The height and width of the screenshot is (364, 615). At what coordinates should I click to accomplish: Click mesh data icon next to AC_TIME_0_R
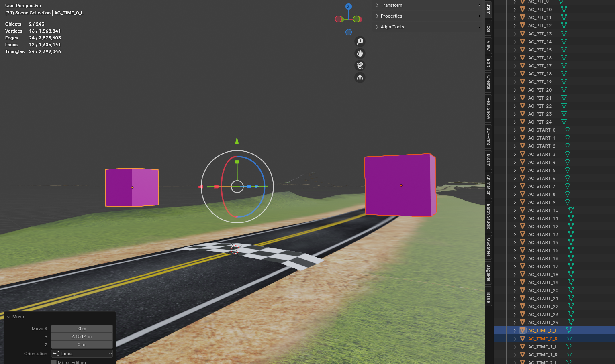pos(569,338)
